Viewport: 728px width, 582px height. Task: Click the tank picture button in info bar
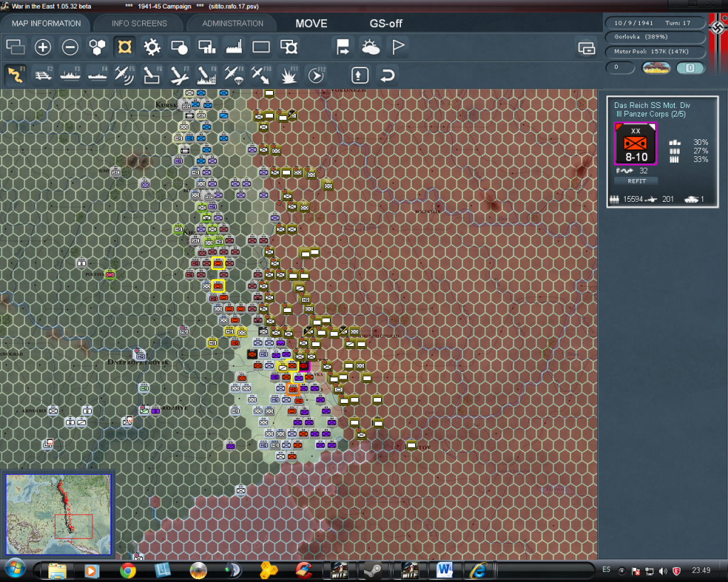click(x=655, y=68)
